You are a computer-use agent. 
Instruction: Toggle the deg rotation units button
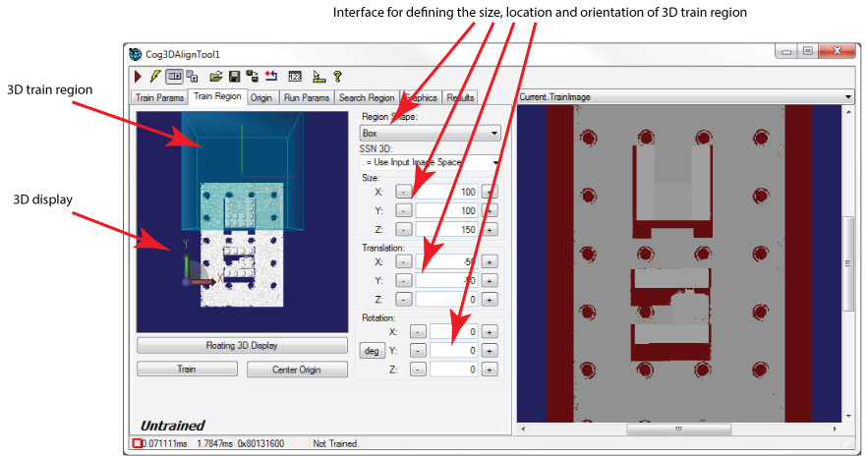coord(371,350)
